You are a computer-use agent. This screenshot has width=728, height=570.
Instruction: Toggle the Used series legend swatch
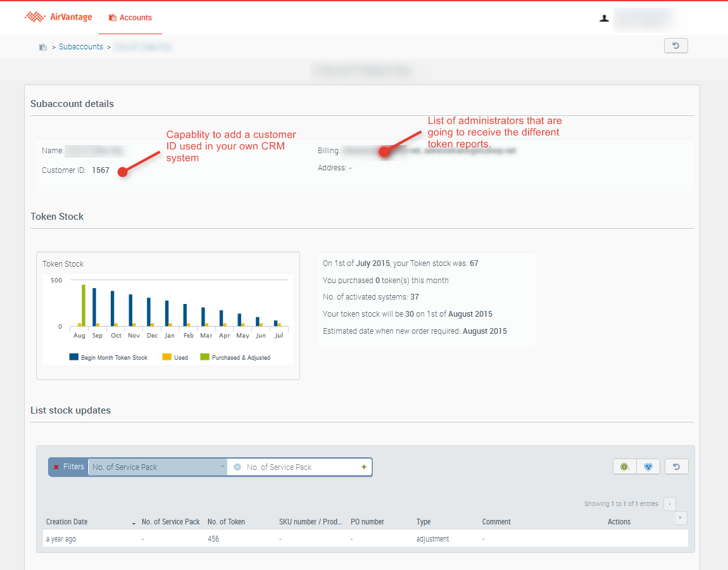(x=167, y=358)
